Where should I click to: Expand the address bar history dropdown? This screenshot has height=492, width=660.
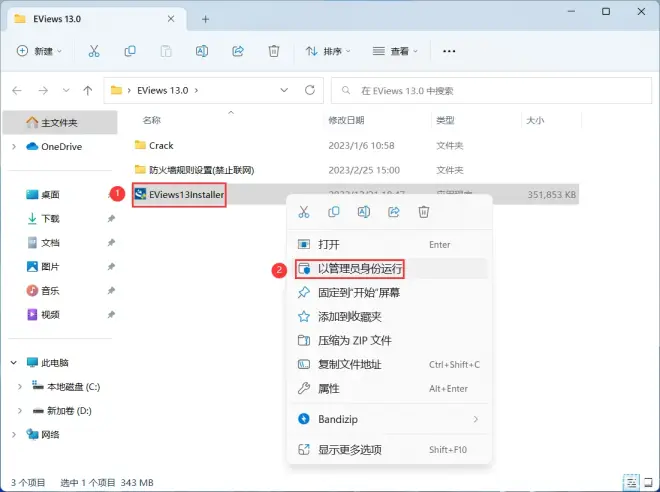(284, 90)
